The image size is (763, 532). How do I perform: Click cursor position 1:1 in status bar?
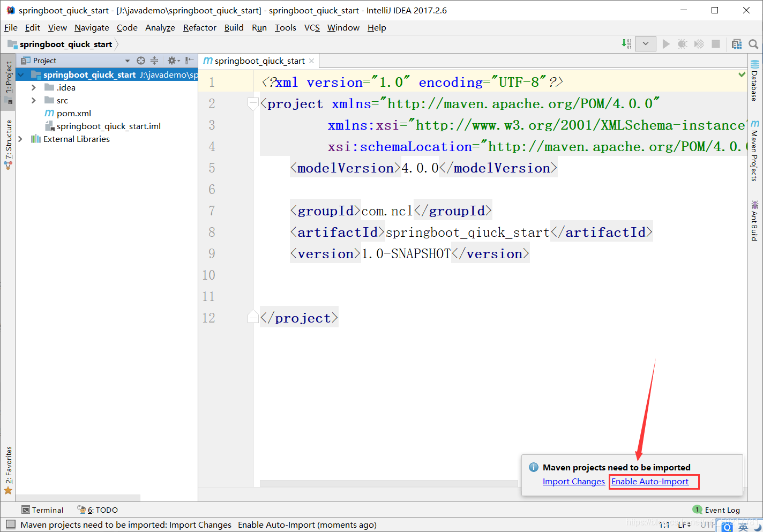coord(664,524)
